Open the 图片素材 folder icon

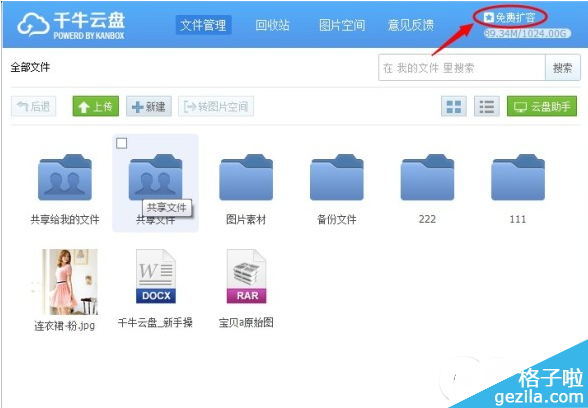point(246,177)
